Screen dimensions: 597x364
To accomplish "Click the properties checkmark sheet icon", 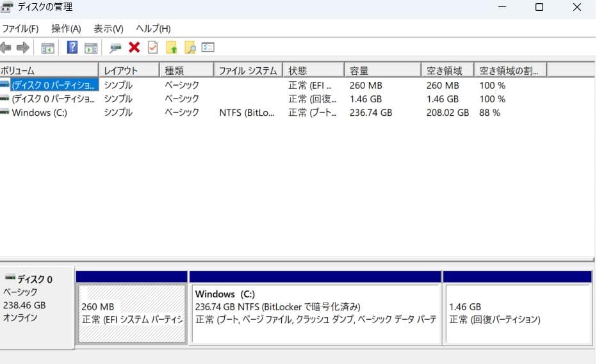I will pos(152,47).
